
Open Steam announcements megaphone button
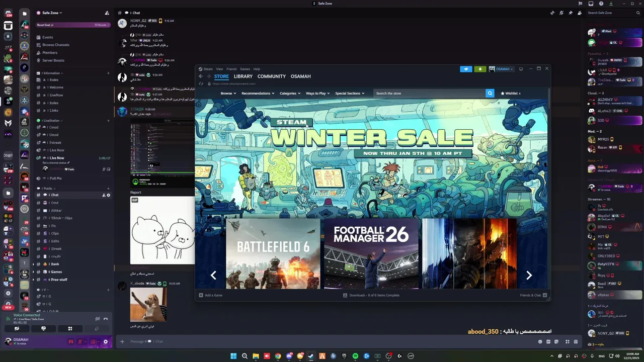pyautogui.click(x=466, y=69)
